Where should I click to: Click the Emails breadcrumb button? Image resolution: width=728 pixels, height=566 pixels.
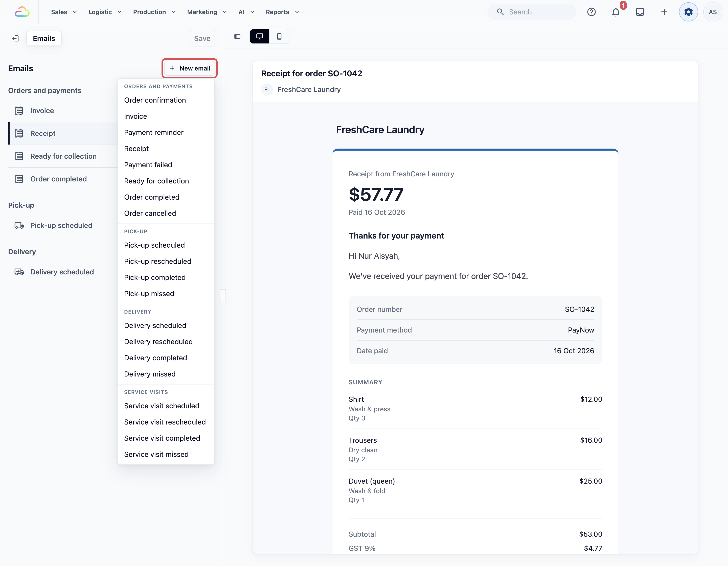coord(44,38)
